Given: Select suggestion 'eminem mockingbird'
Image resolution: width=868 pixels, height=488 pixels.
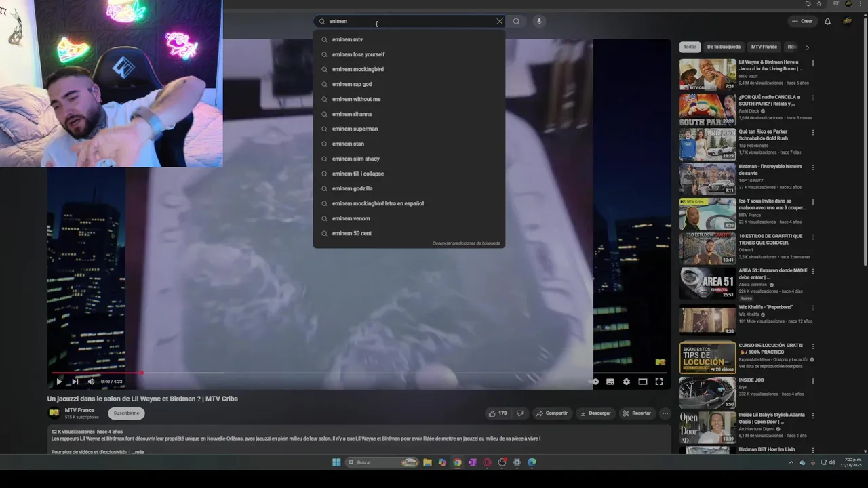Looking at the screenshot, I should [x=409, y=69].
